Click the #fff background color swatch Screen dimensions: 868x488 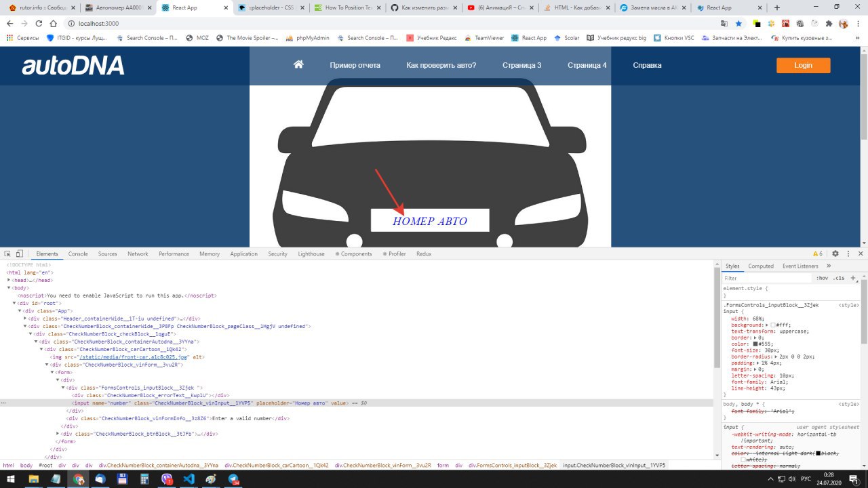(773, 325)
